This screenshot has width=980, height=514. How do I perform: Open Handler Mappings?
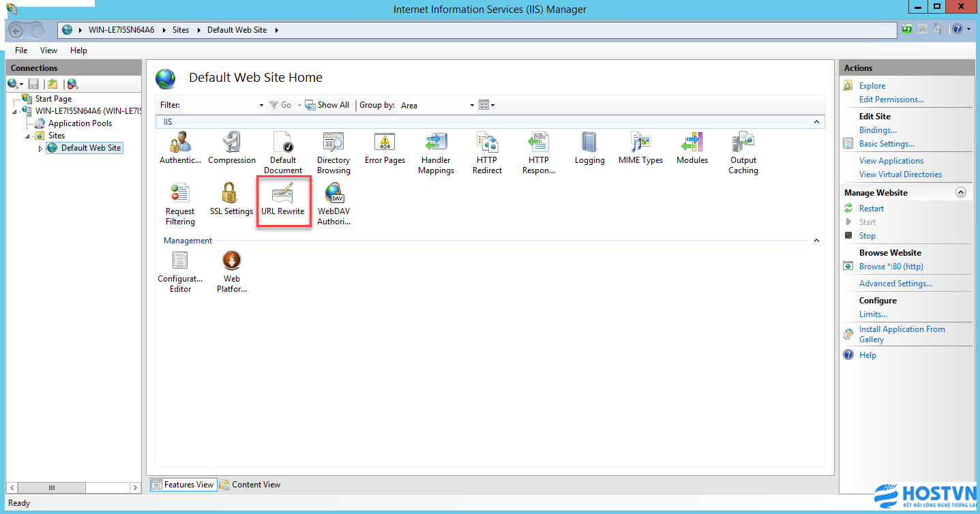point(436,153)
